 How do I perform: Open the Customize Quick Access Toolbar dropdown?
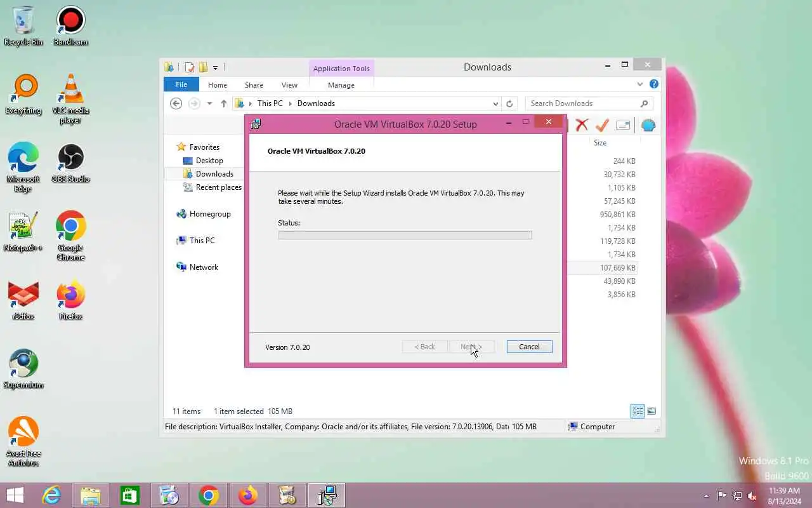coord(215,67)
